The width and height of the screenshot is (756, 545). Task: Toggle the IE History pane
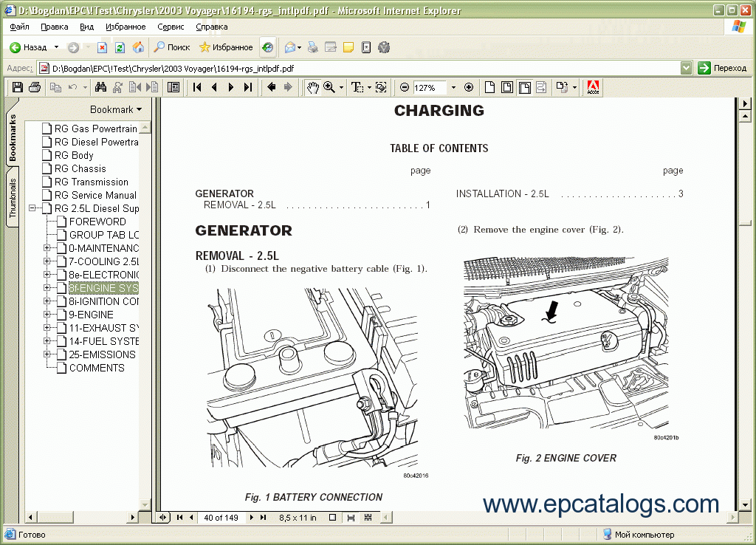tap(267, 47)
